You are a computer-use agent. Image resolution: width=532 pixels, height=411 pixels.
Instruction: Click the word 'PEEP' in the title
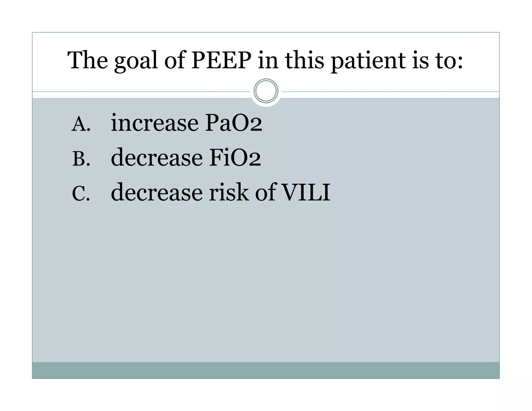(x=221, y=60)
